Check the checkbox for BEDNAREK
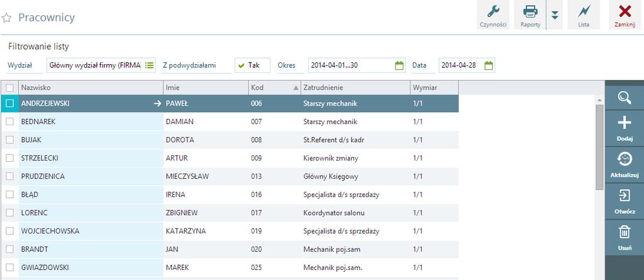644x280 pixels. [x=10, y=121]
